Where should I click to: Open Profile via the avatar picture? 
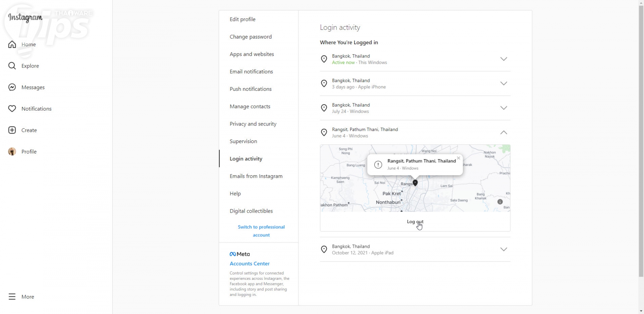tap(12, 152)
